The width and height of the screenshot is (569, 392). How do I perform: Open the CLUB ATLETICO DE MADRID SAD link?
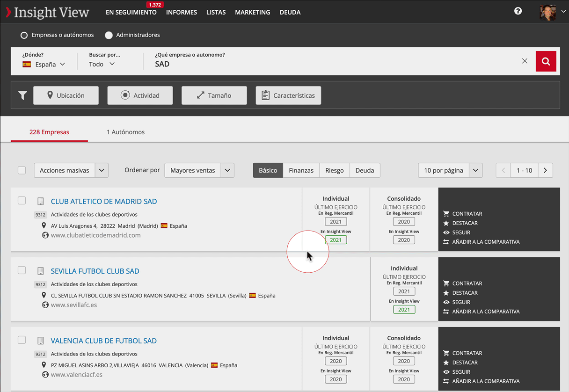click(104, 202)
